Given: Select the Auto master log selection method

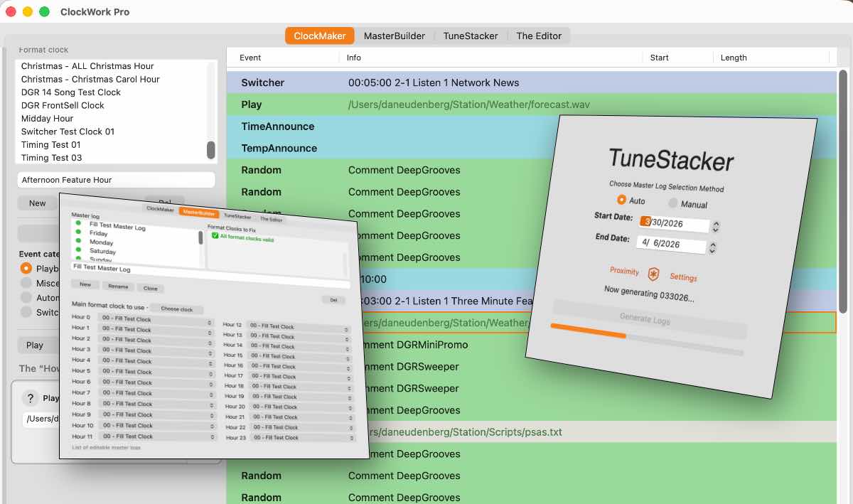Looking at the screenshot, I should point(621,200).
